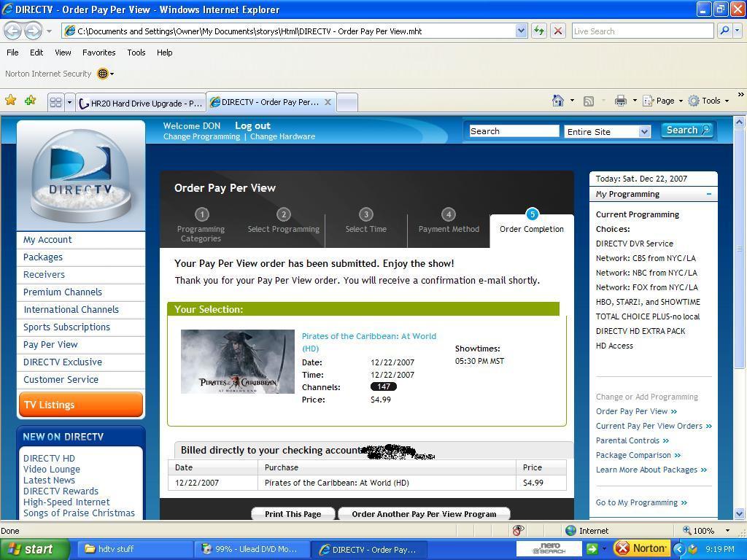The height and width of the screenshot is (560, 747).
Task: Open the Norton Internet Security globe icon
Action: click(x=102, y=74)
